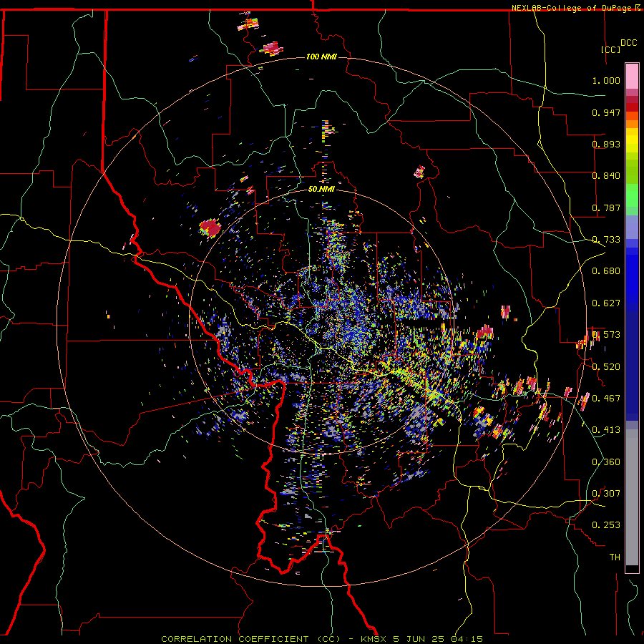Click the 0.947 legend value
The width and height of the screenshot is (644, 644).
click(606, 112)
